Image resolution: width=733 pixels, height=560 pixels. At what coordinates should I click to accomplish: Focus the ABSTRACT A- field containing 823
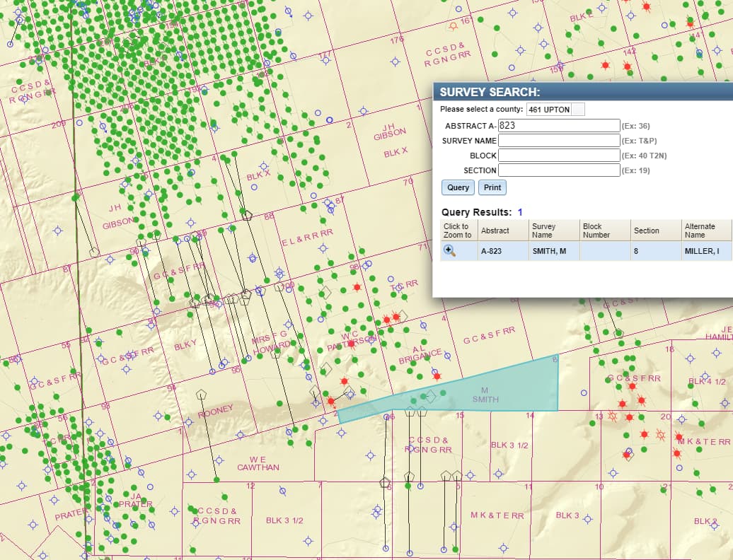pyautogui.click(x=559, y=125)
